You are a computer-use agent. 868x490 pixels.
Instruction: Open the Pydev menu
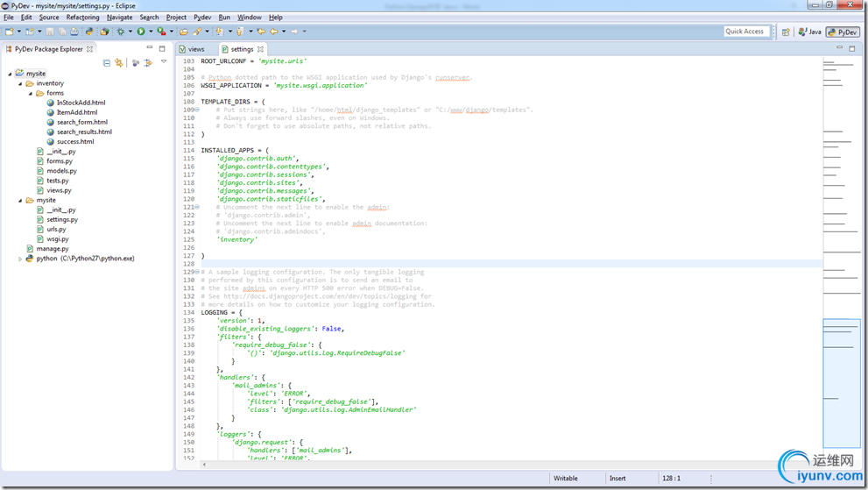pos(202,18)
